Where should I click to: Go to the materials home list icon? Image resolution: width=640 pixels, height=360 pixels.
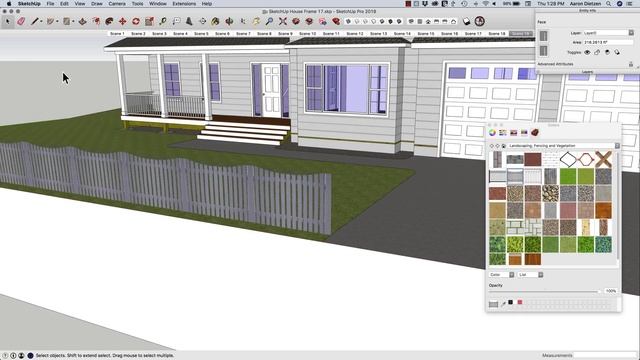(x=504, y=146)
